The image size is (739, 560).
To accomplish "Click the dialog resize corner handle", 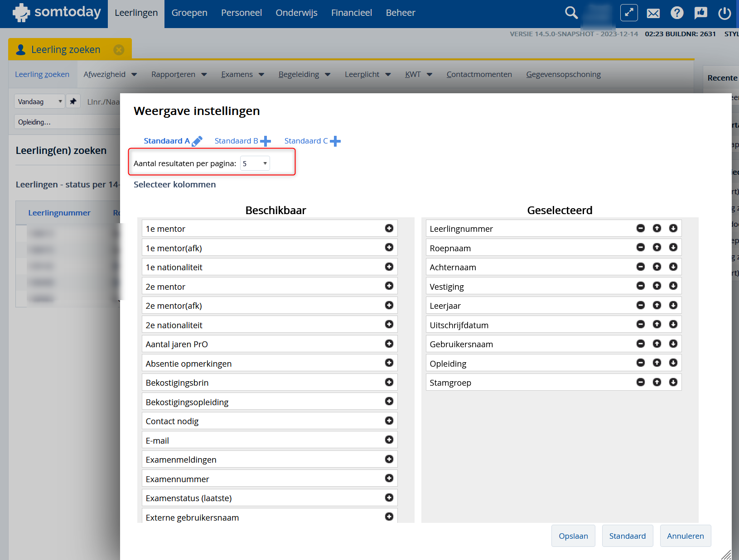I will click(x=726, y=555).
